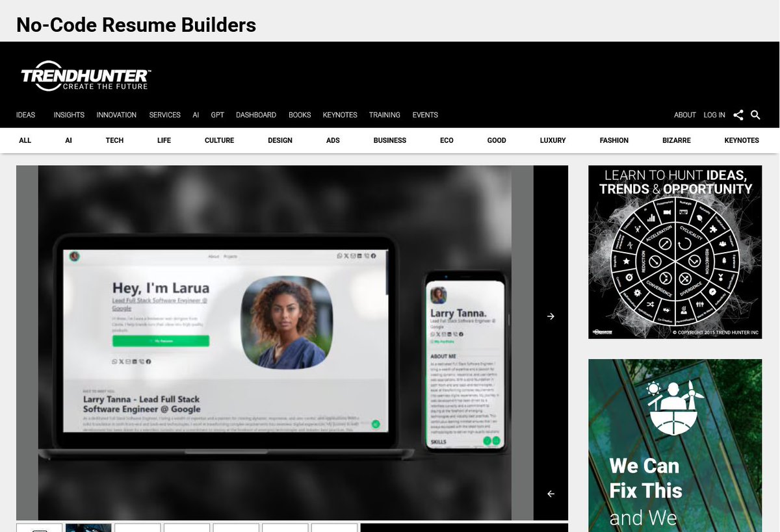Select the LIFE category
The width and height of the screenshot is (780, 532).
pos(164,140)
